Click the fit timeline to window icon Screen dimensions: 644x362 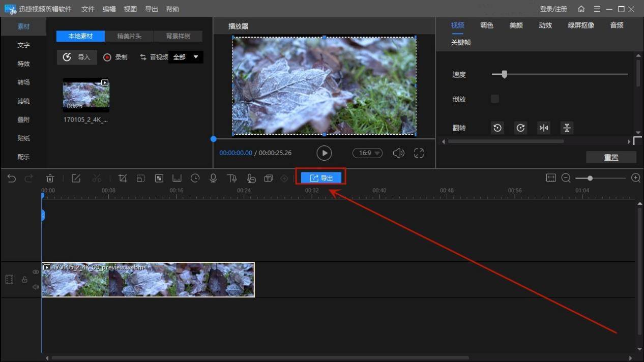tap(551, 178)
